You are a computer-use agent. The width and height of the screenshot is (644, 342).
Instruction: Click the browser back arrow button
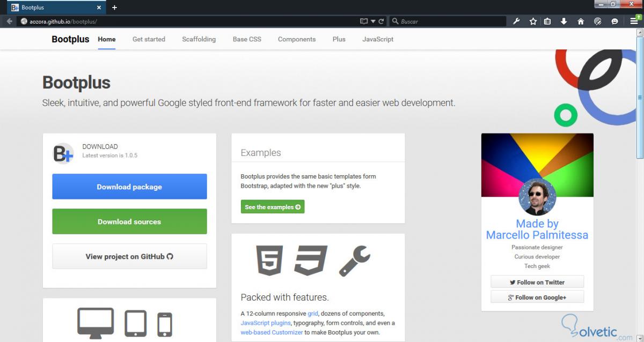point(9,21)
